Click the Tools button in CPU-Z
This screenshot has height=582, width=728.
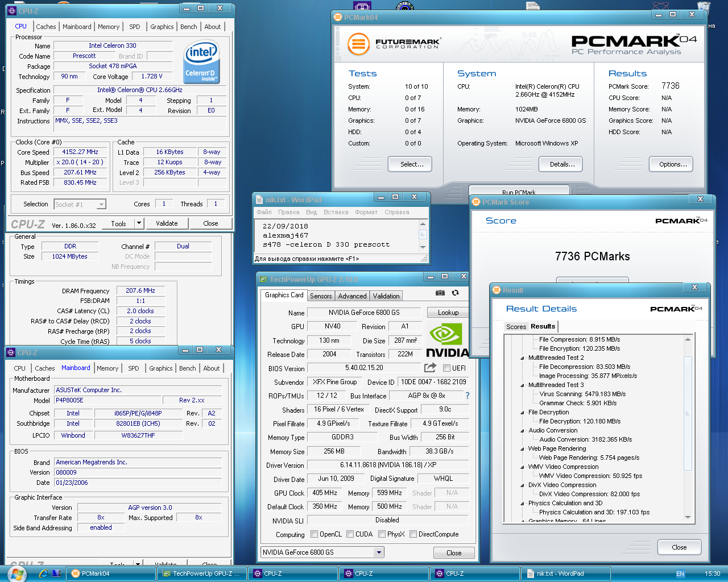pyautogui.click(x=118, y=223)
